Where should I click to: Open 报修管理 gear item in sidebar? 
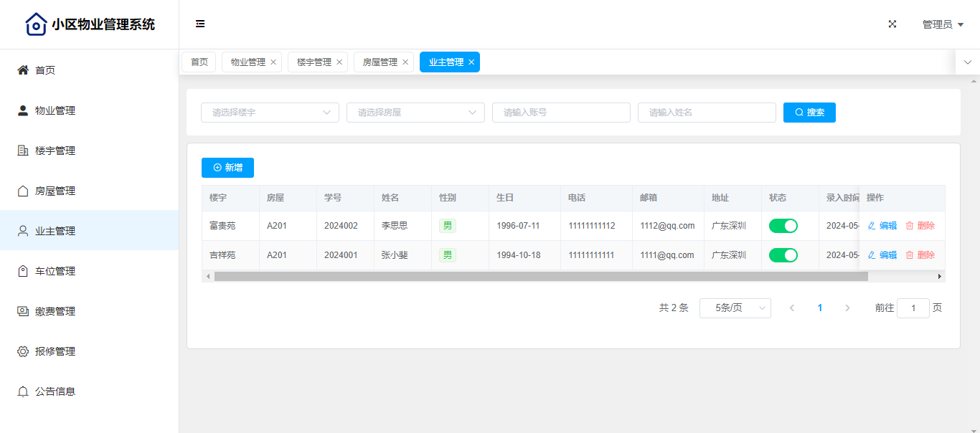coord(55,351)
